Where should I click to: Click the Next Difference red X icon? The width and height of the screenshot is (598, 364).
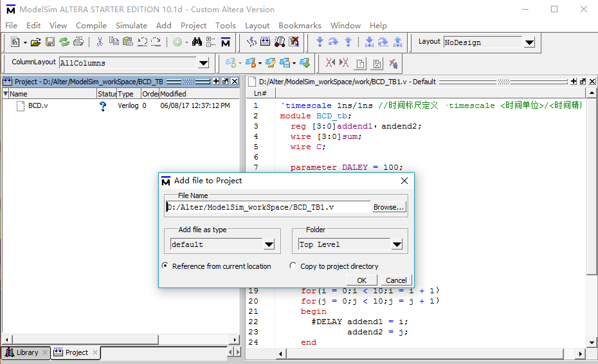344,62
